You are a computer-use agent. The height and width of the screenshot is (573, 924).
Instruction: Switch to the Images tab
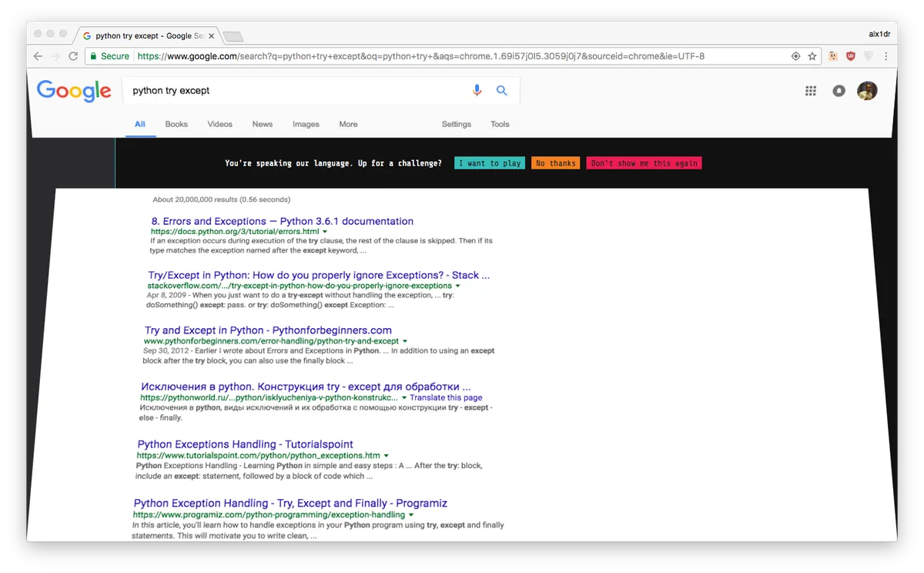306,124
